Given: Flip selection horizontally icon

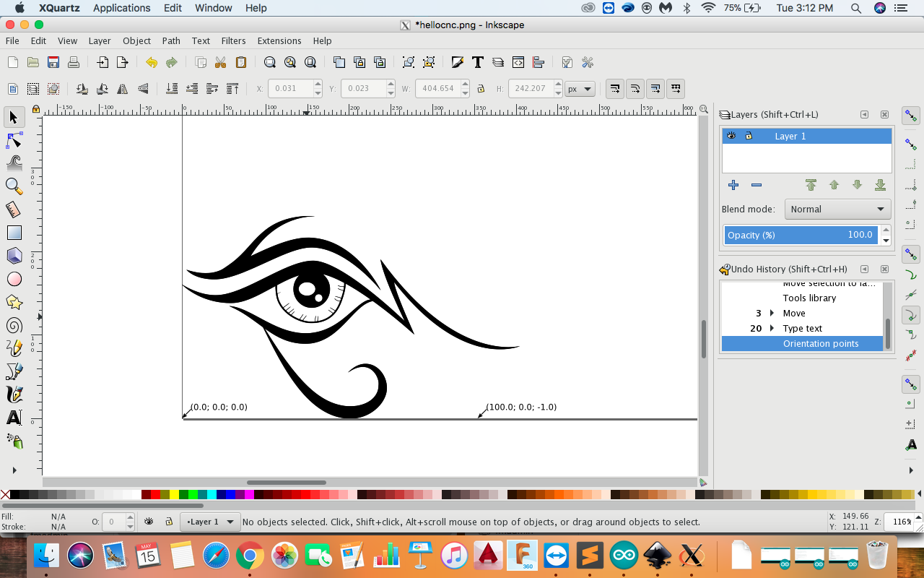Looking at the screenshot, I should [123, 89].
